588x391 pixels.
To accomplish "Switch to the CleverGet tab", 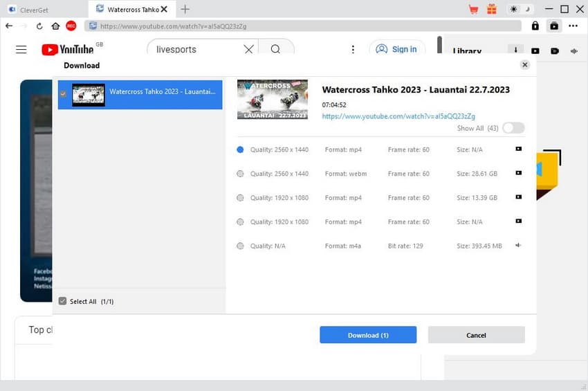I will coord(33,9).
